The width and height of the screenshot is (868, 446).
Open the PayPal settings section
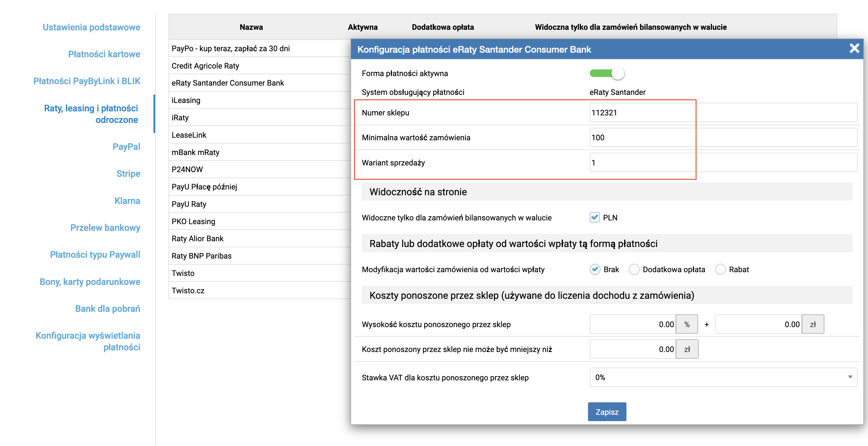click(x=126, y=146)
